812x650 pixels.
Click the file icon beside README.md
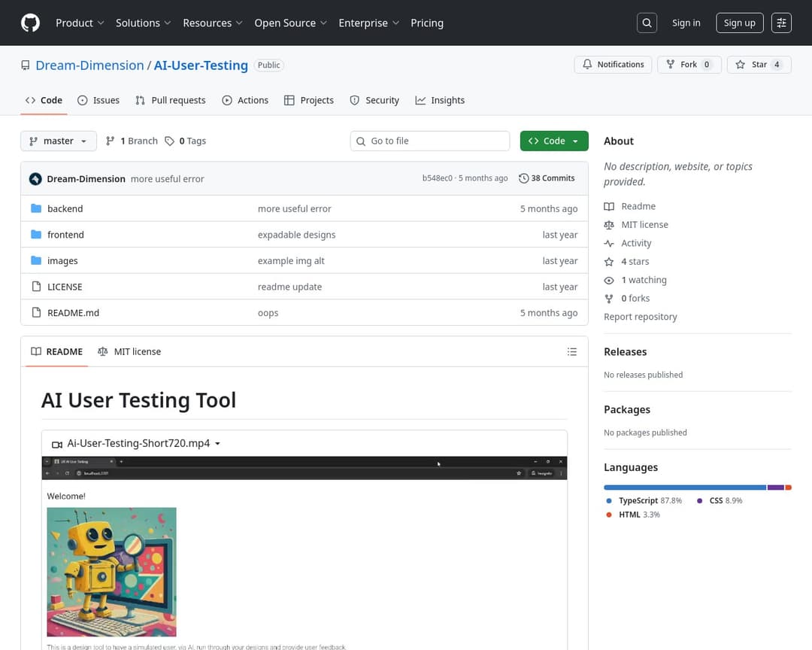35,312
